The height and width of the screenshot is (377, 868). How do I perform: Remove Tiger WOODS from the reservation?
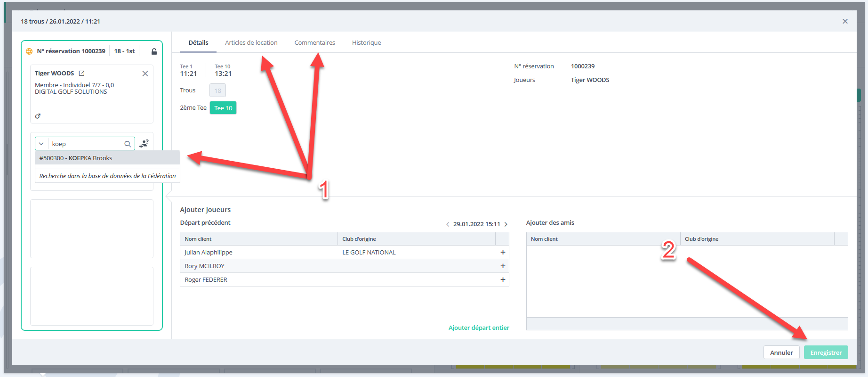(145, 74)
